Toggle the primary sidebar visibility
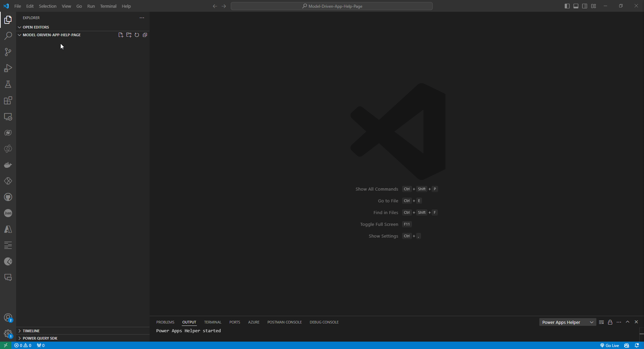The image size is (644, 349). 567,6
